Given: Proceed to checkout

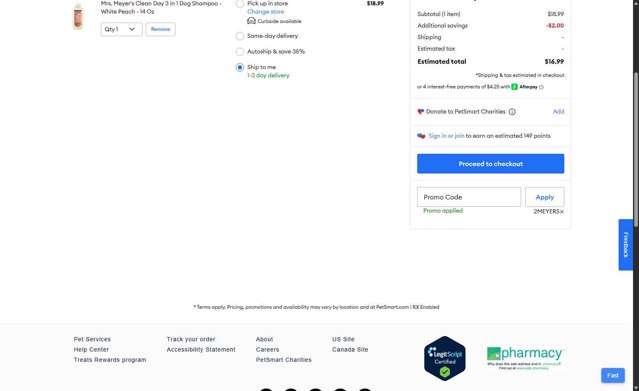Looking at the screenshot, I should click(x=490, y=163).
